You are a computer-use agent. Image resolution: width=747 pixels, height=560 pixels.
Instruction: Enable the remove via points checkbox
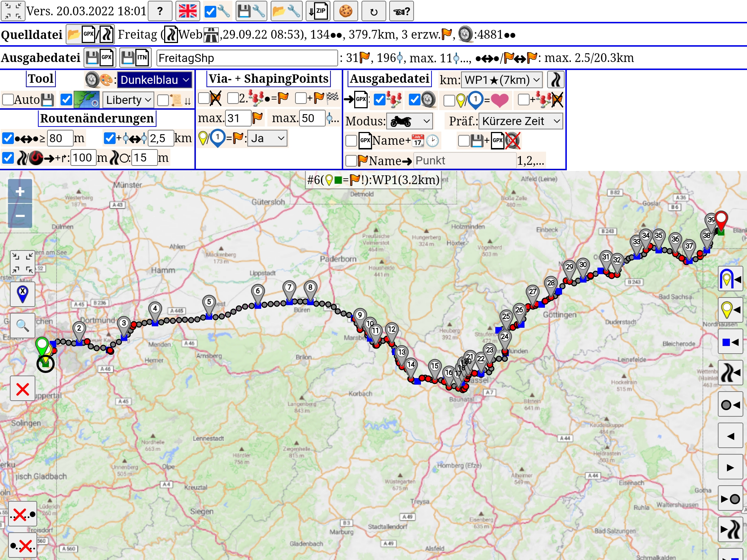click(x=204, y=98)
